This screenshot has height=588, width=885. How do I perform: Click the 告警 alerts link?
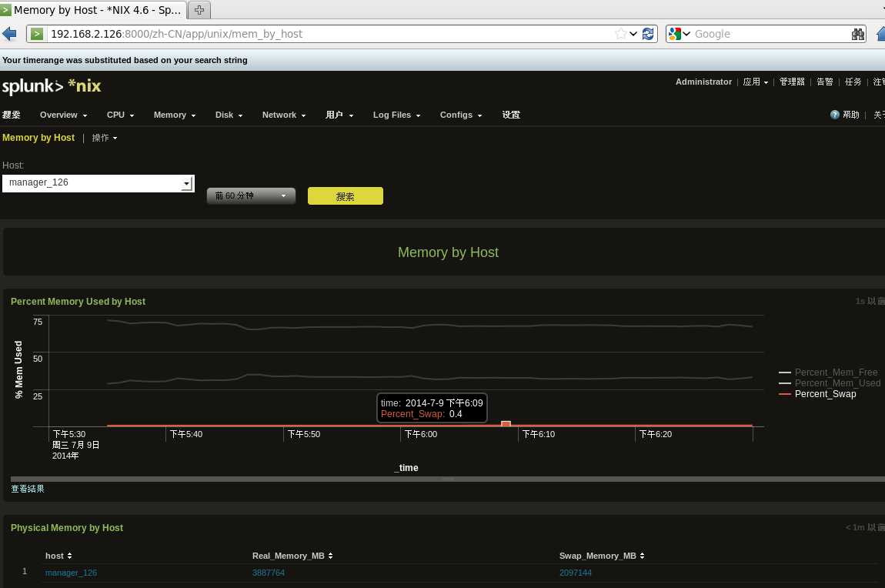(x=825, y=82)
